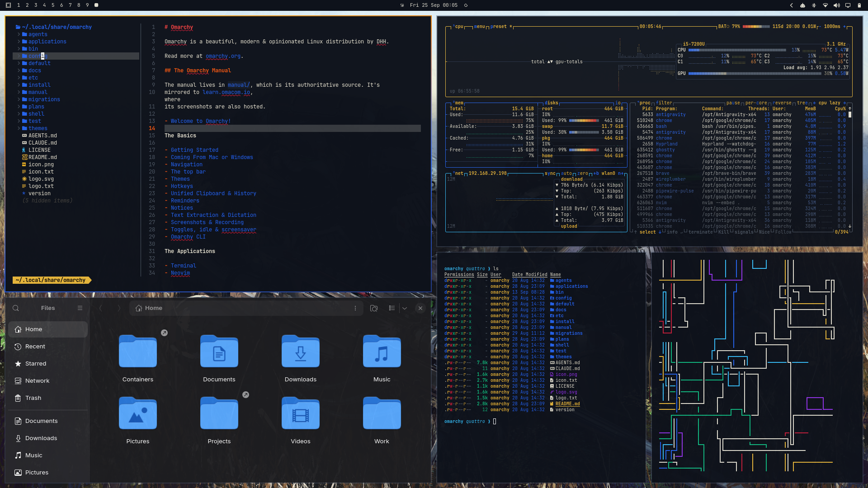868x488 pixels.
Task: Toggle list view in Files
Action: click(392, 308)
